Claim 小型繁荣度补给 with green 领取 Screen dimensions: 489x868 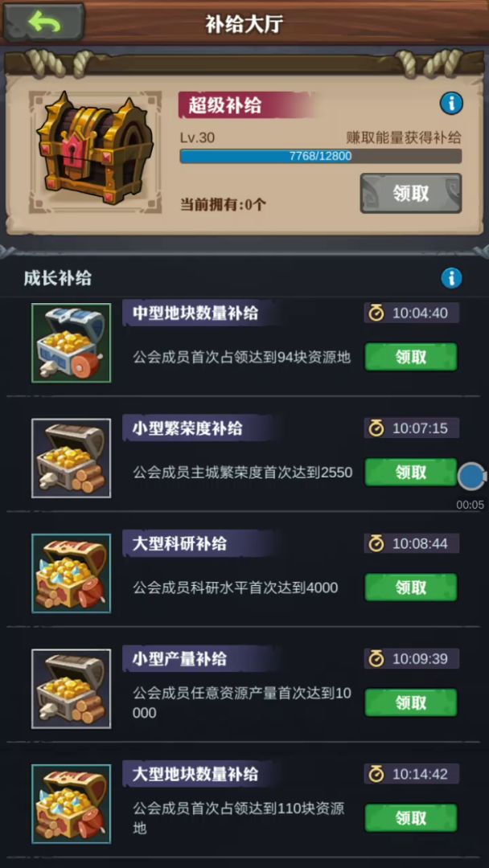pos(411,473)
